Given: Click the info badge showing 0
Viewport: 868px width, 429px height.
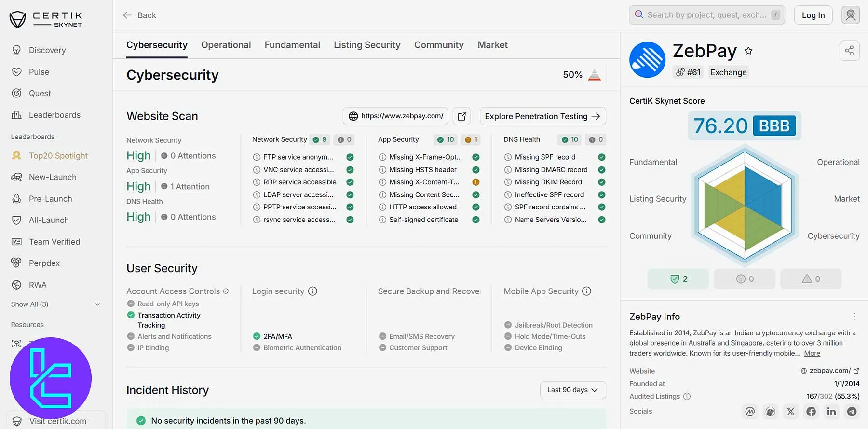Looking at the screenshot, I should [745, 279].
